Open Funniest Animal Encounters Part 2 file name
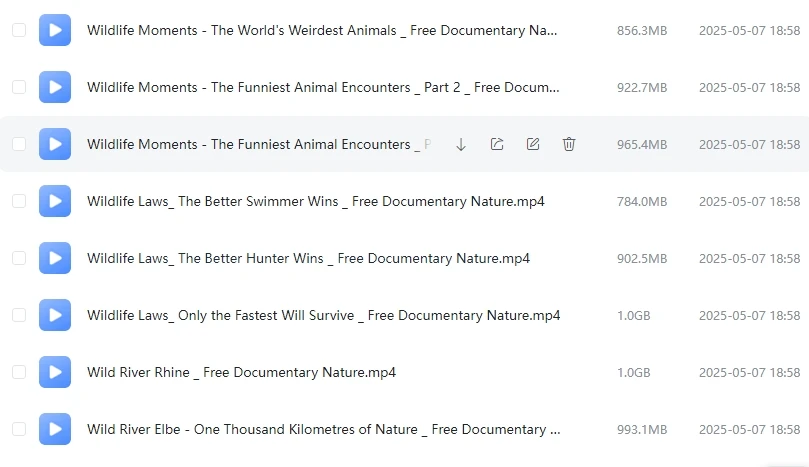809x467 pixels. 323,87
